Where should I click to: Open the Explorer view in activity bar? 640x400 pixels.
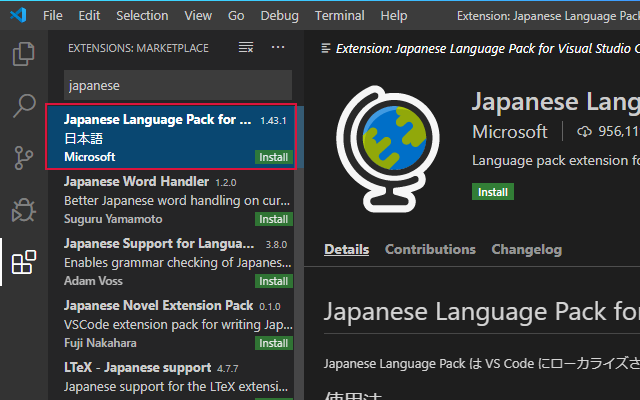[24, 54]
